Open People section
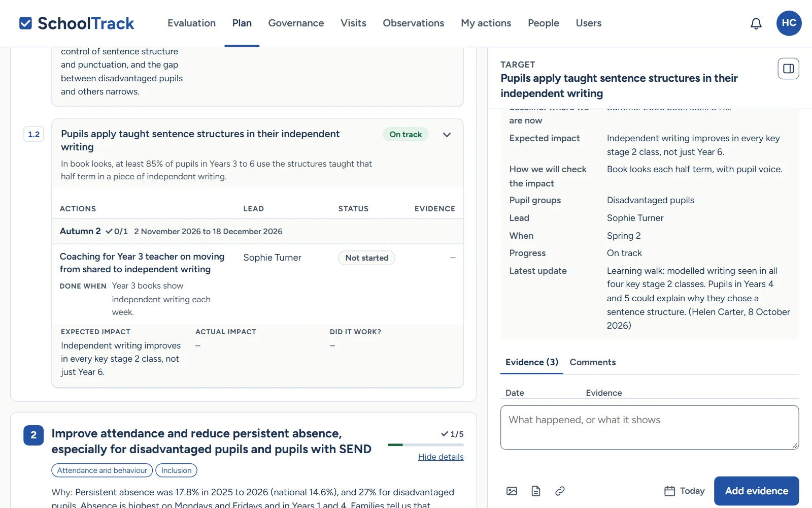Image resolution: width=812 pixels, height=508 pixels. 543,23
